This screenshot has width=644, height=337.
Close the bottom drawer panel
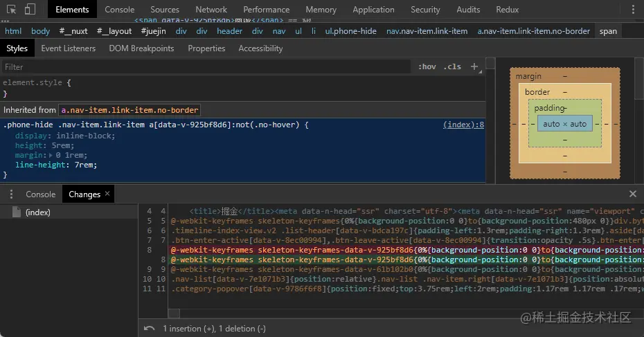click(632, 194)
